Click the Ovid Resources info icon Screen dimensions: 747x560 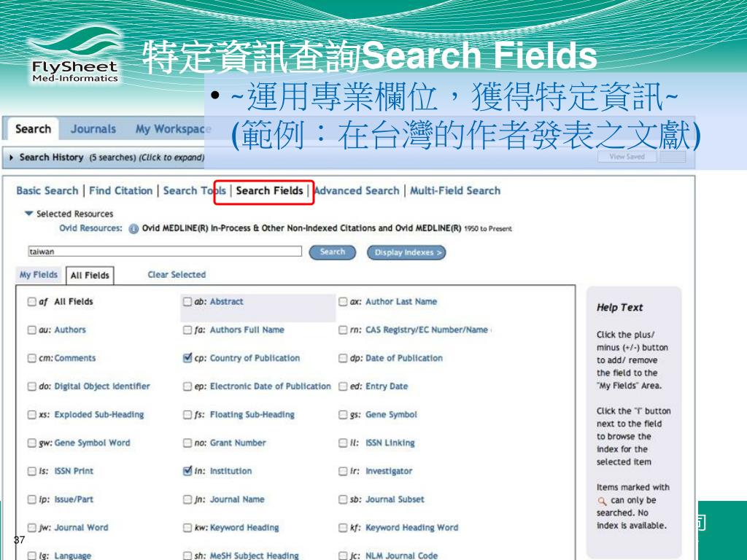click(133, 229)
